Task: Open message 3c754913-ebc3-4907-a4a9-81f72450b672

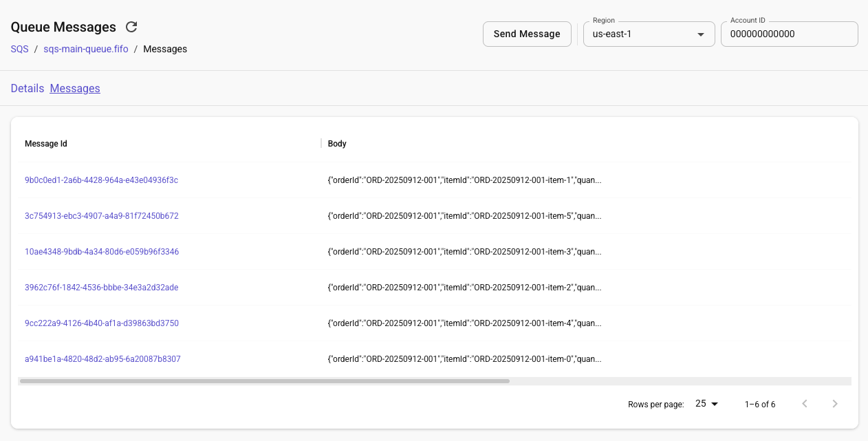Action: point(101,215)
